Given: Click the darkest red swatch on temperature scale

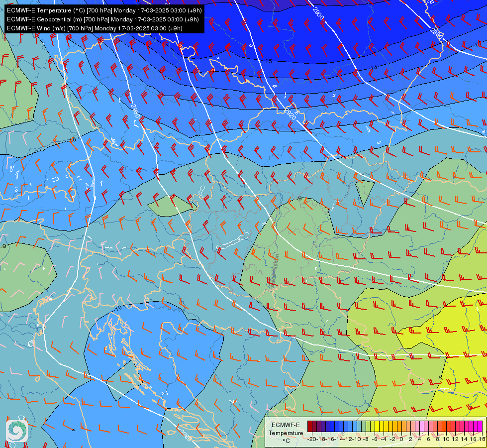Looking at the screenshot, I should pos(310,426).
